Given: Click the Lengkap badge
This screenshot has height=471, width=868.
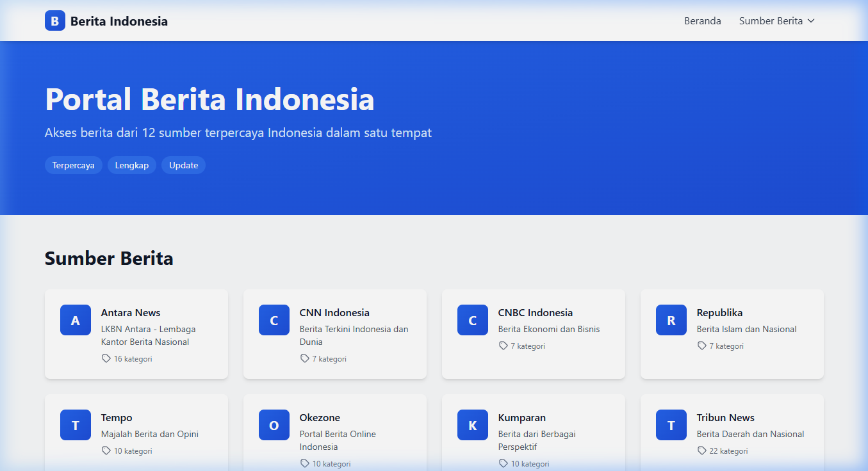Looking at the screenshot, I should pos(132,165).
